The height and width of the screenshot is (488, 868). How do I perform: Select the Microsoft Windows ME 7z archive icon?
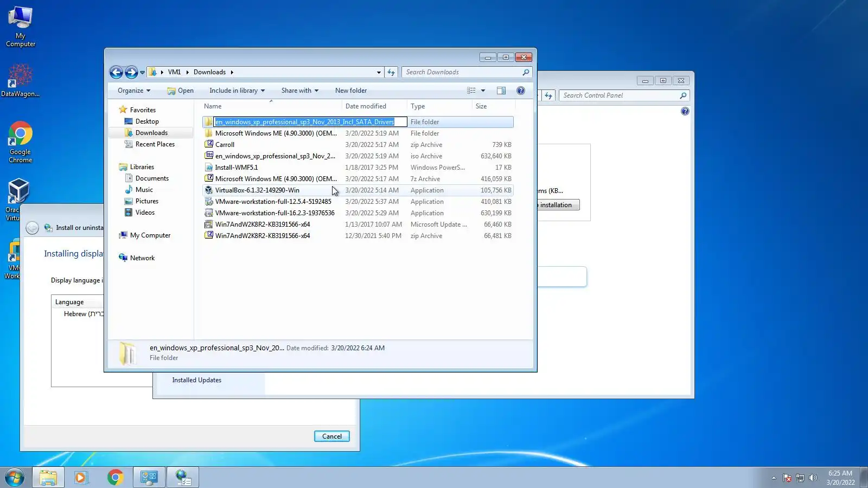click(209, 179)
